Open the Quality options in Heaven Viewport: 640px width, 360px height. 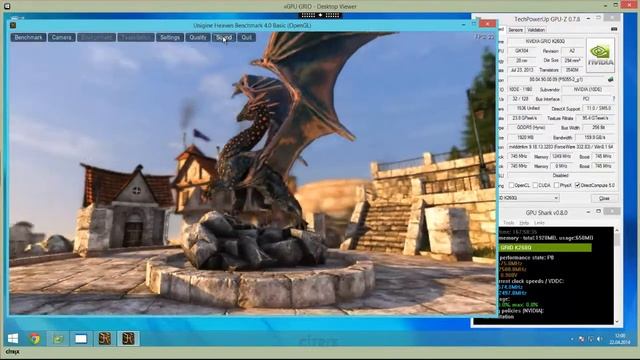tap(198, 38)
